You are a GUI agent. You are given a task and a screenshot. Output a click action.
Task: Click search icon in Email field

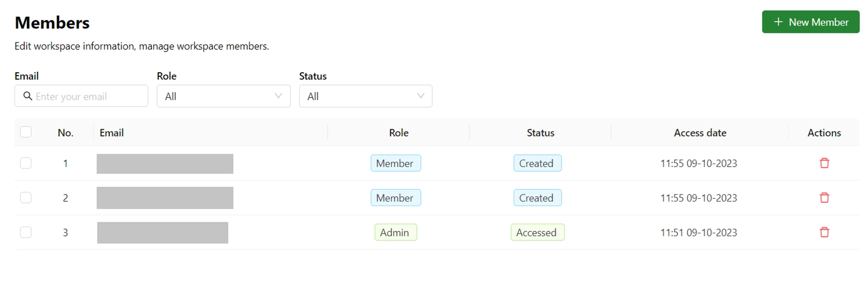28,96
